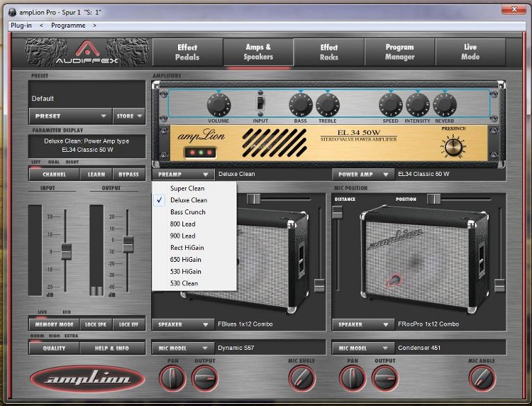Image resolution: width=532 pixels, height=406 pixels.
Task: Click the Audiffex logo
Action: click(x=87, y=52)
